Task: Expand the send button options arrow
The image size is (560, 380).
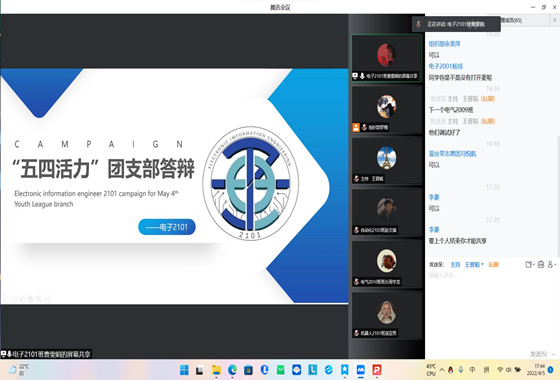Action: [x=554, y=354]
